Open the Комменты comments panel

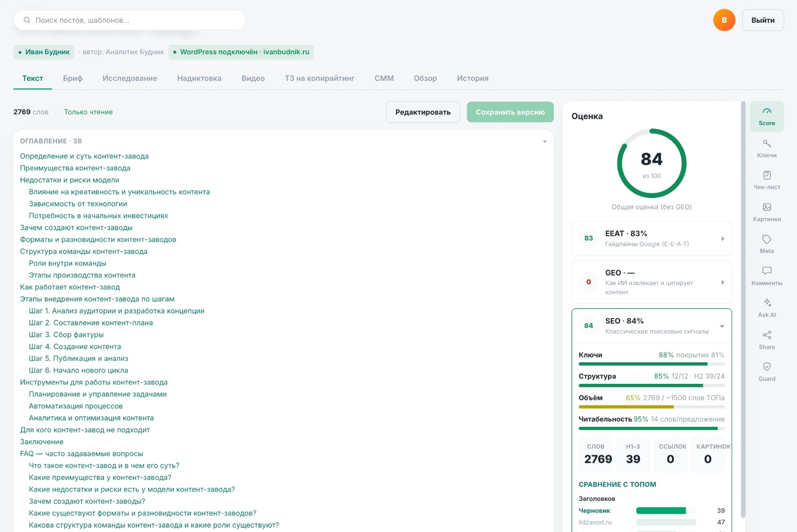tap(767, 276)
